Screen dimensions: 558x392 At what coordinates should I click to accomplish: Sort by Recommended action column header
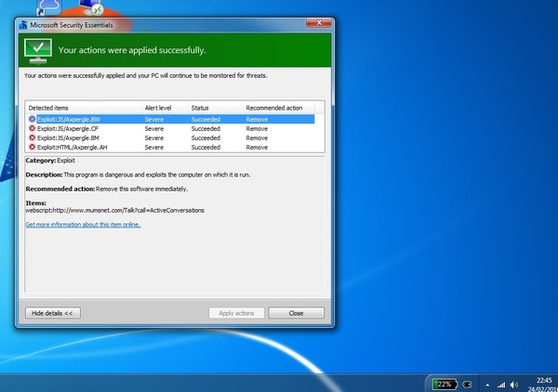[x=279, y=108]
